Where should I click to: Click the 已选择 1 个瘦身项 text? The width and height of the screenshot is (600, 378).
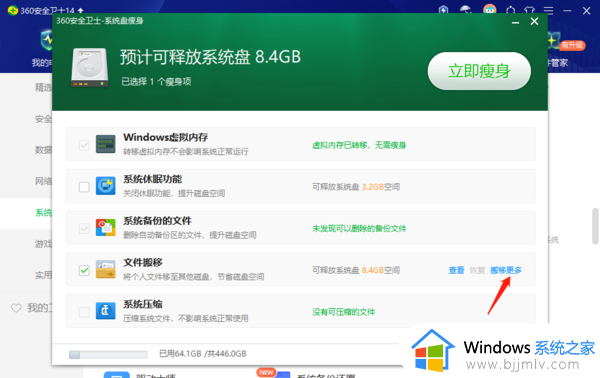156,81
